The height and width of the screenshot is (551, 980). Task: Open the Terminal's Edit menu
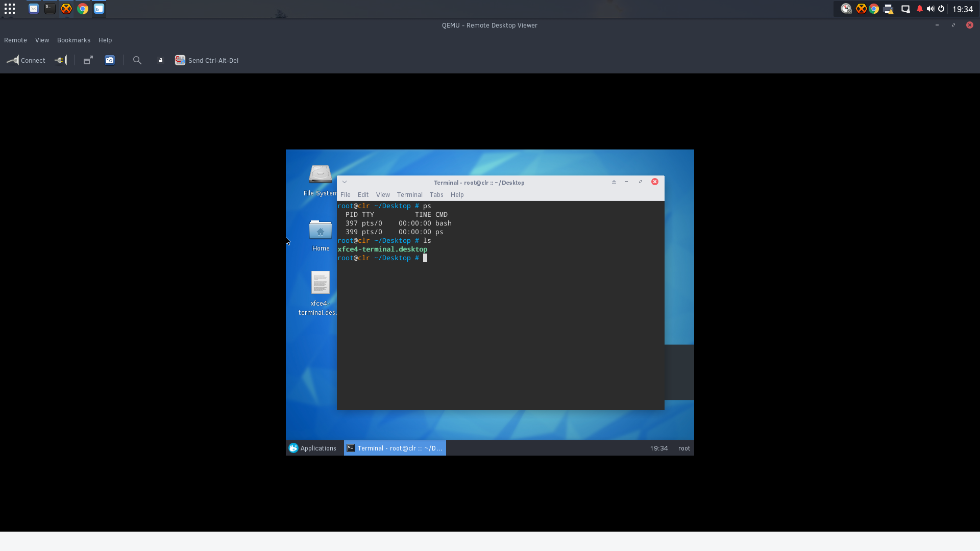363,195
